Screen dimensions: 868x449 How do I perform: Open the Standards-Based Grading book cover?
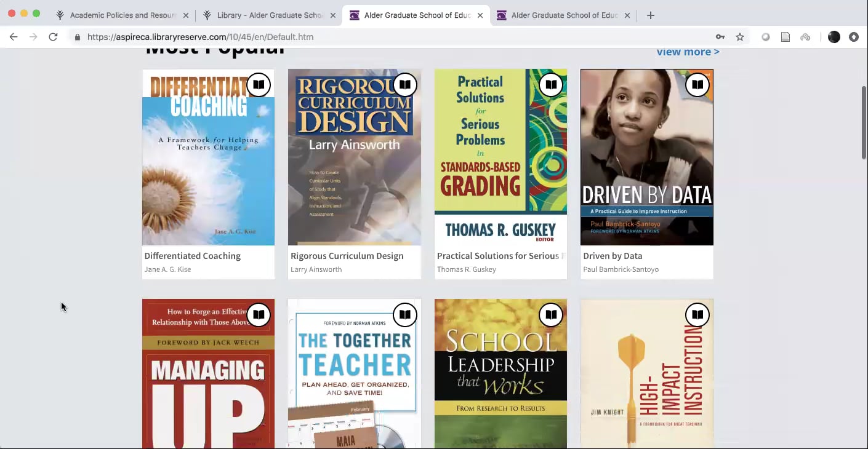pos(500,157)
